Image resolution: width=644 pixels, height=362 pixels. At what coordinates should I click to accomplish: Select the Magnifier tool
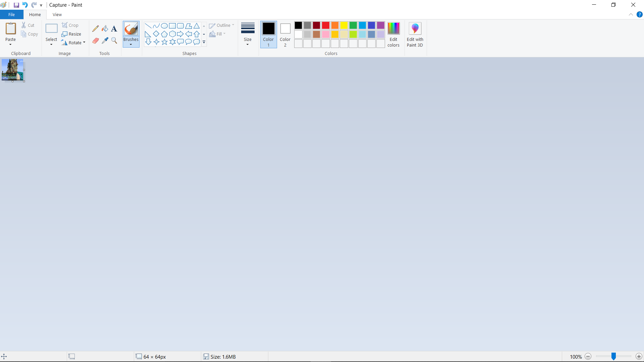[x=114, y=41]
